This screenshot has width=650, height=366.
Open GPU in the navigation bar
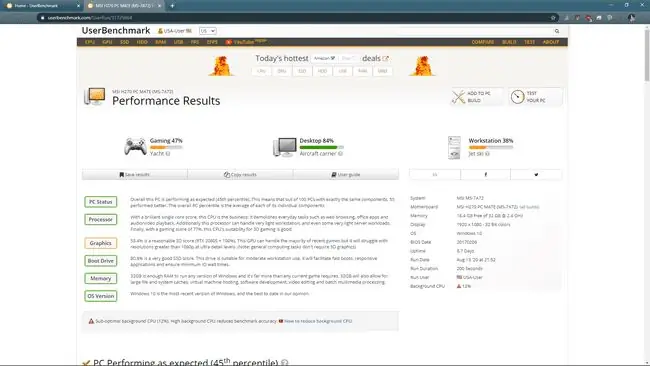click(107, 42)
